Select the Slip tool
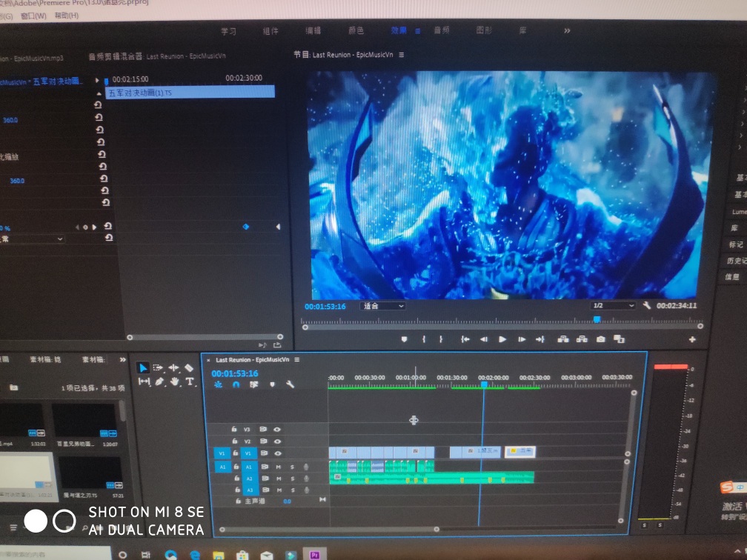The image size is (747, 560). point(144,381)
